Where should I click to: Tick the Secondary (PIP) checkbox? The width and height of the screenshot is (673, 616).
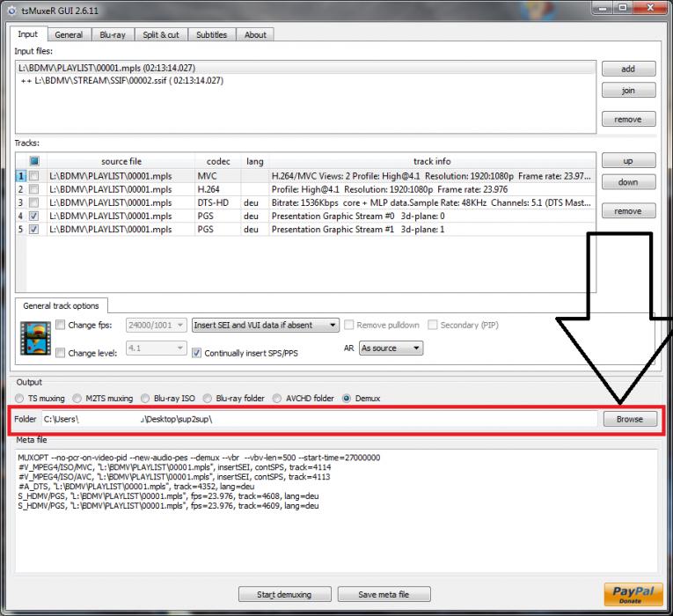tap(433, 325)
